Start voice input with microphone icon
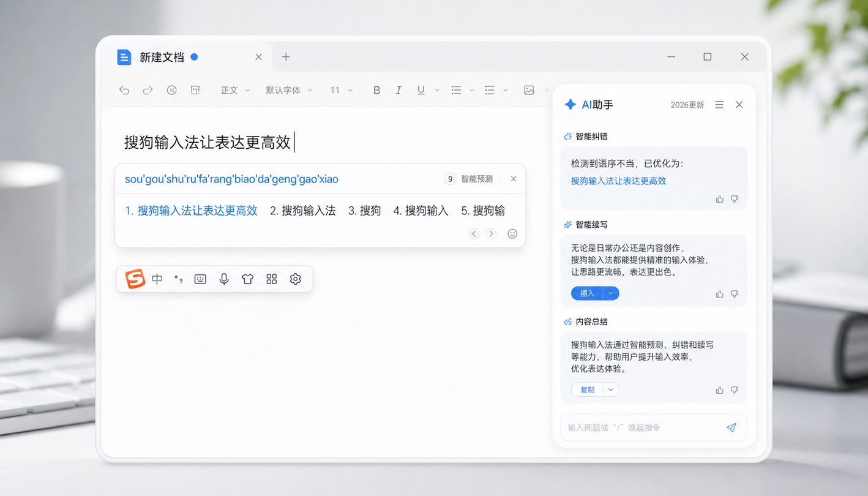Screen dimensions: 868x496 click(224, 279)
